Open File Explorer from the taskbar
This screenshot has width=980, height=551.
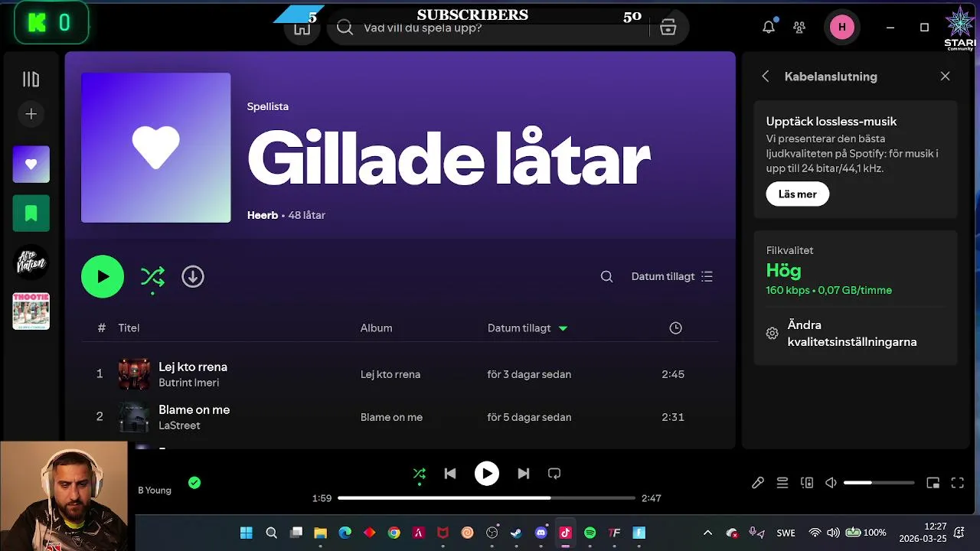[320, 533]
